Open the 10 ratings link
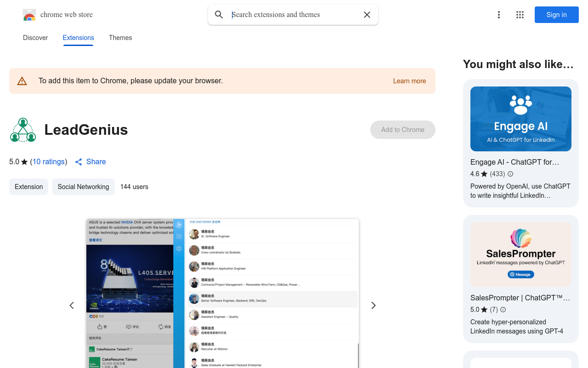The width and height of the screenshot is (588, 368). (48, 162)
